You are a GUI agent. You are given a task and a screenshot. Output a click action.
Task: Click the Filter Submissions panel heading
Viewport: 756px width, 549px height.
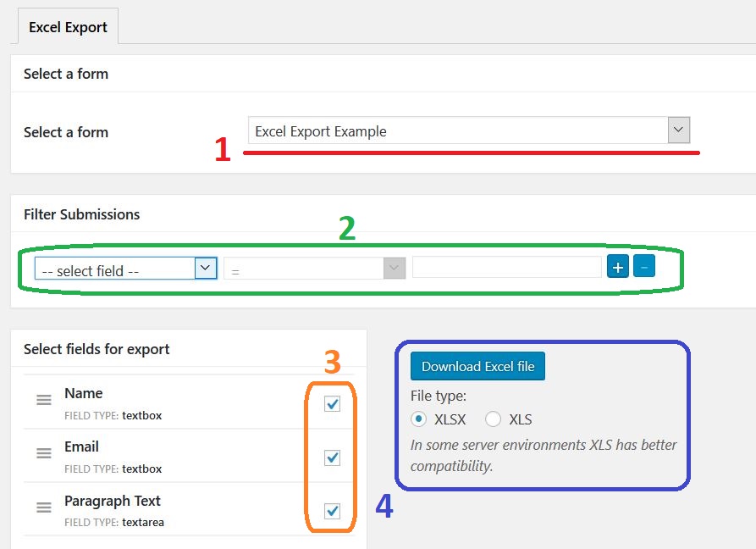click(82, 214)
